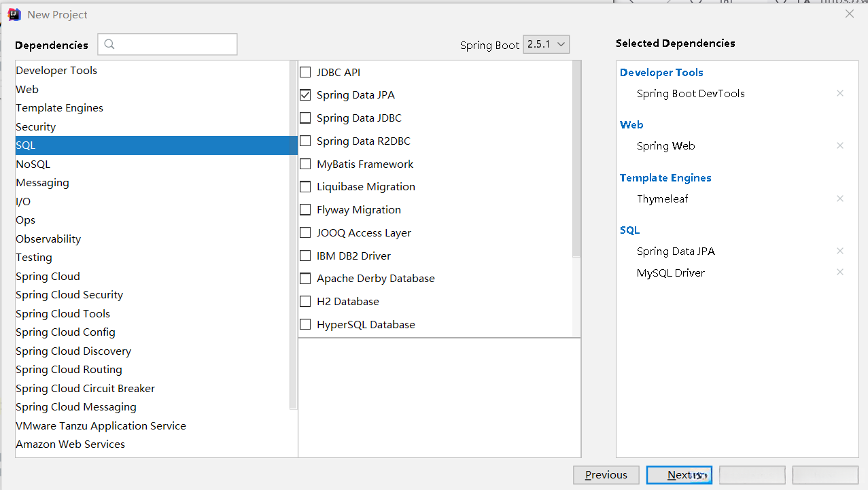Remove Spring Boot DevTools from selected dependencies
Viewport: 868px width, 490px height.
click(x=840, y=94)
